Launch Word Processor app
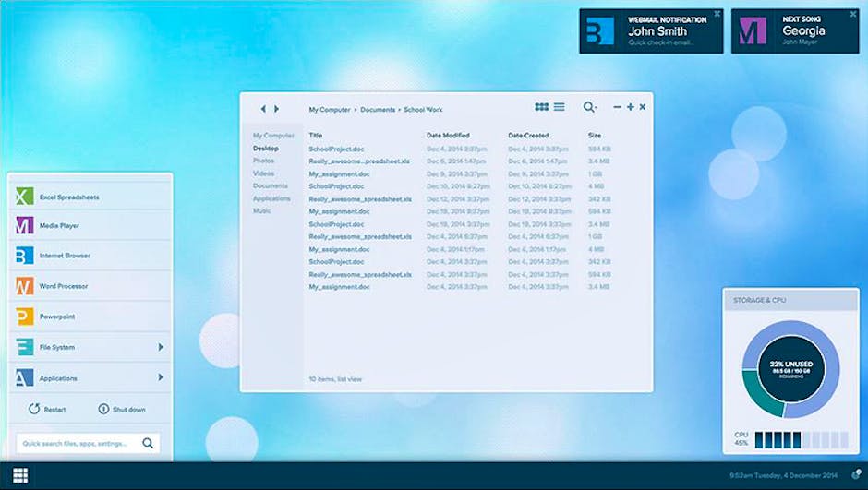Image resolution: width=868 pixels, height=490 pixels. (24, 286)
